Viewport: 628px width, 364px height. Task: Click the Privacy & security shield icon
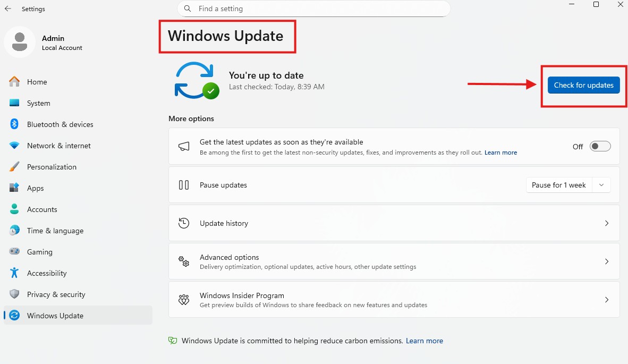(14, 294)
